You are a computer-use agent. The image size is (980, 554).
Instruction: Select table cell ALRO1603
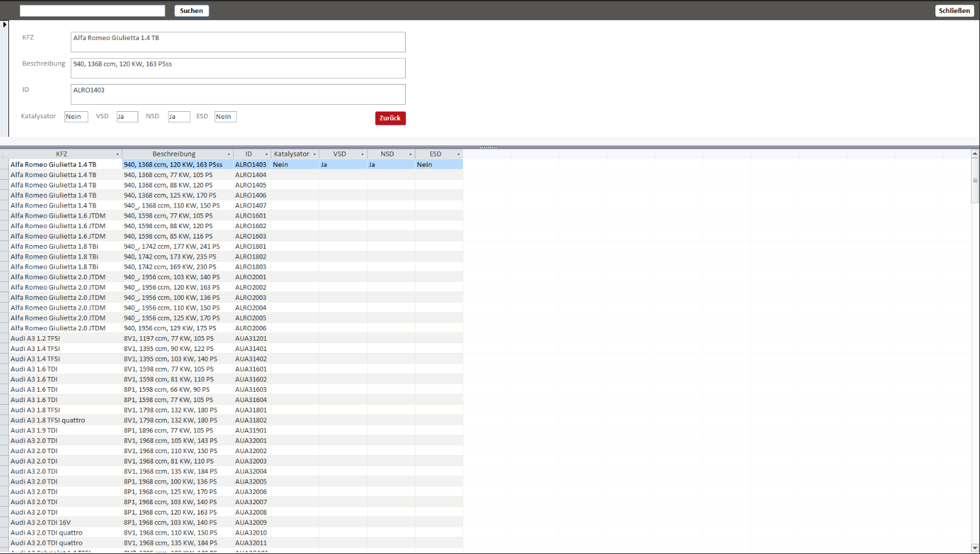[252, 237]
